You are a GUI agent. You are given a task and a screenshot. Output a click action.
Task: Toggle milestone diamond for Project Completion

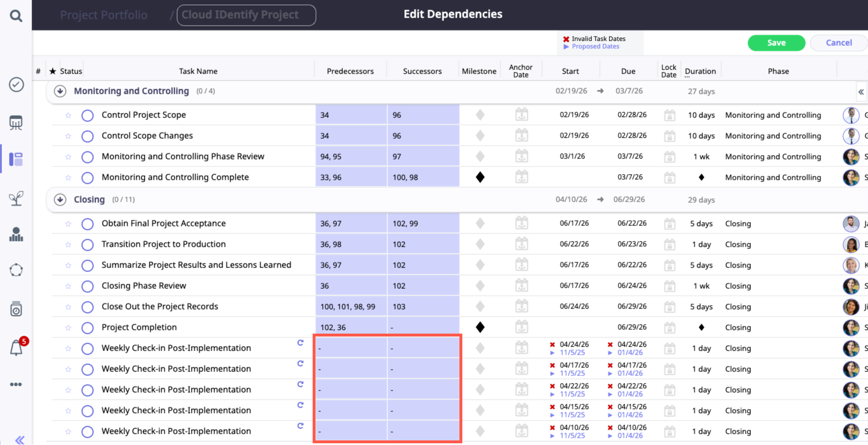pos(480,327)
